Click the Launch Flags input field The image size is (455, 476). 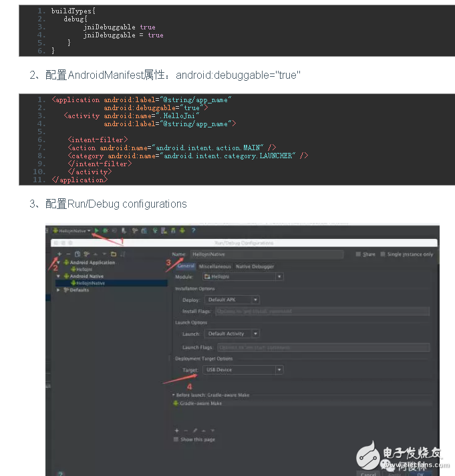tap(323, 347)
